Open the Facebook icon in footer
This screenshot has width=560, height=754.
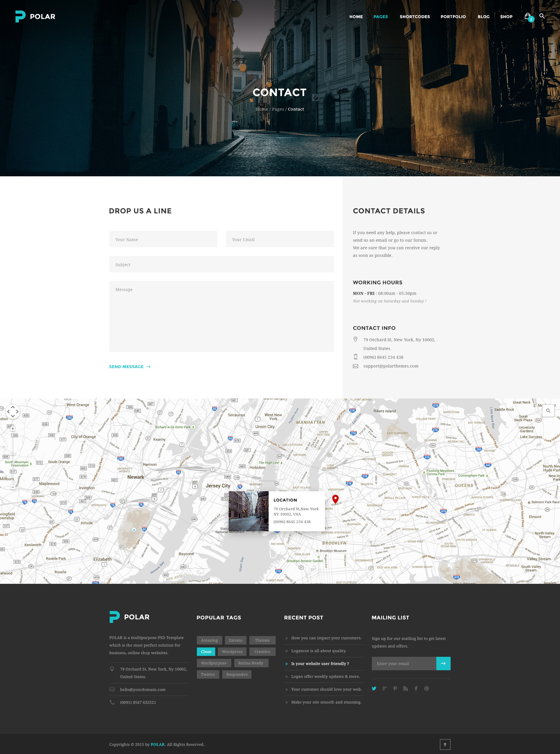pyautogui.click(x=416, y=688)
